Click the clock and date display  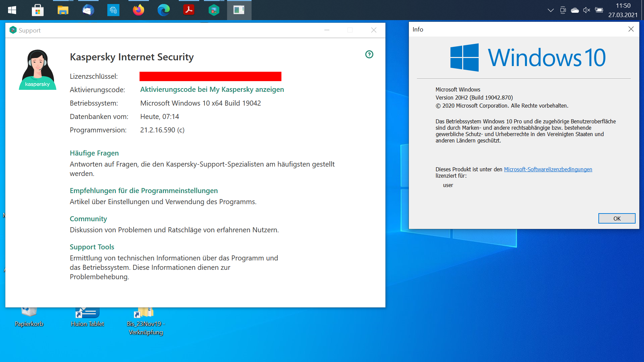[623, 10]
